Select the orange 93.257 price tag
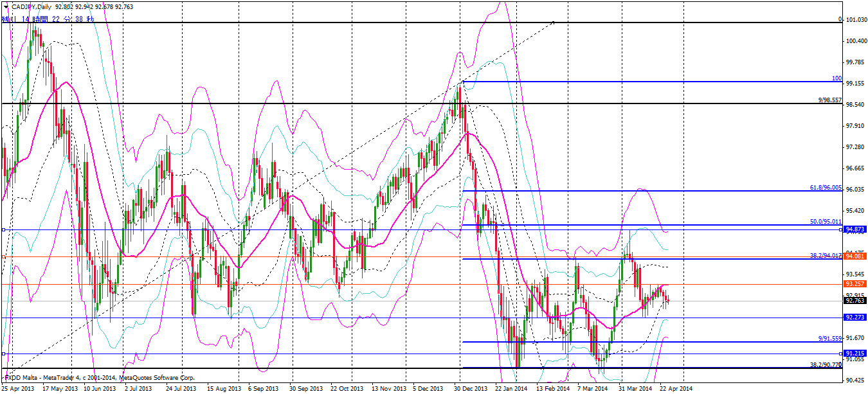The height and width of the screenshot is (394, 868). click(855, 283)
